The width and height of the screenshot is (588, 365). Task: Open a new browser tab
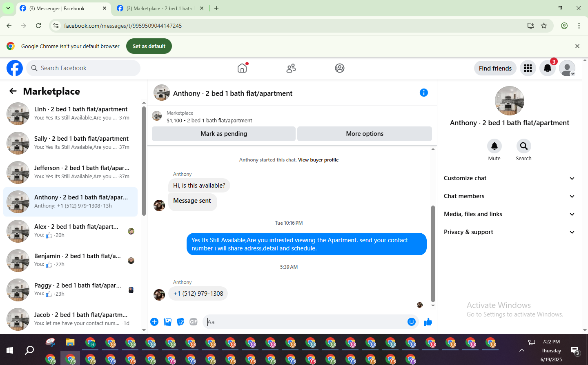tap(216, 8)
